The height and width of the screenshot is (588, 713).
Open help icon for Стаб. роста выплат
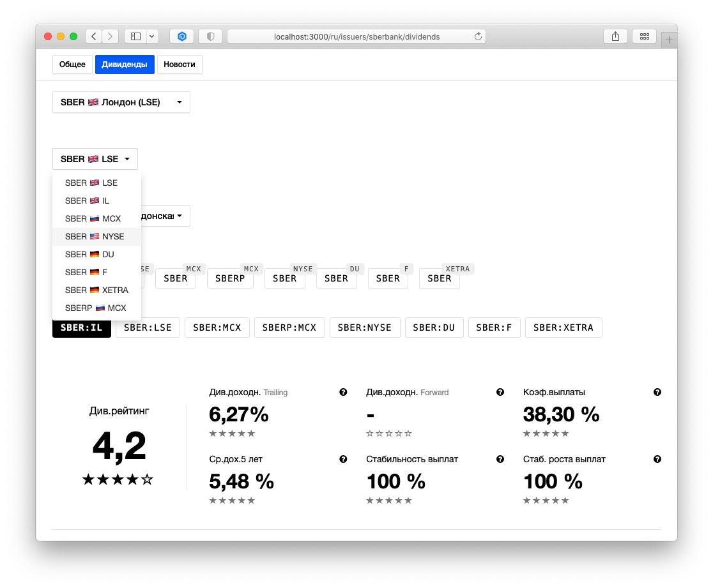[x=657, y=460]
